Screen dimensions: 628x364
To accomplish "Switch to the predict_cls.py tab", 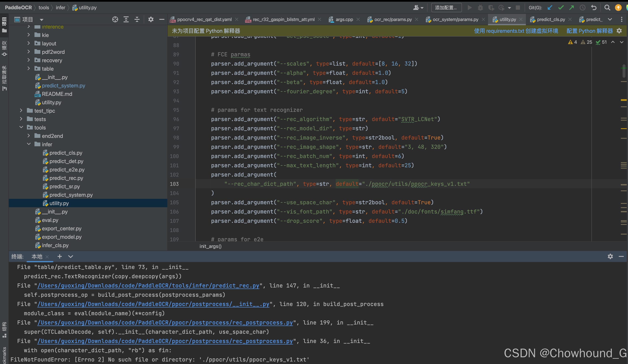I will [550, 19].
